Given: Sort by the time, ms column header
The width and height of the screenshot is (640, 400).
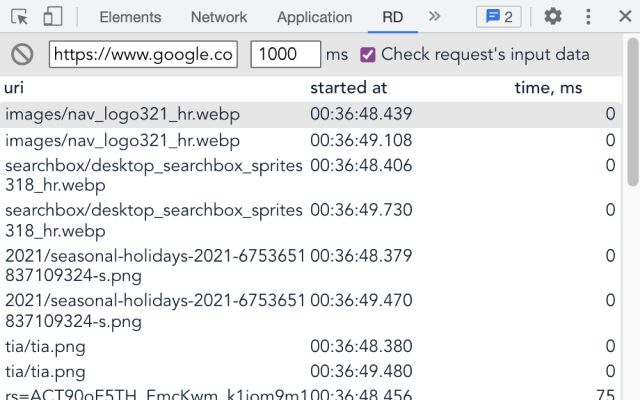Looking at the screenshot, I should [548, 88].
